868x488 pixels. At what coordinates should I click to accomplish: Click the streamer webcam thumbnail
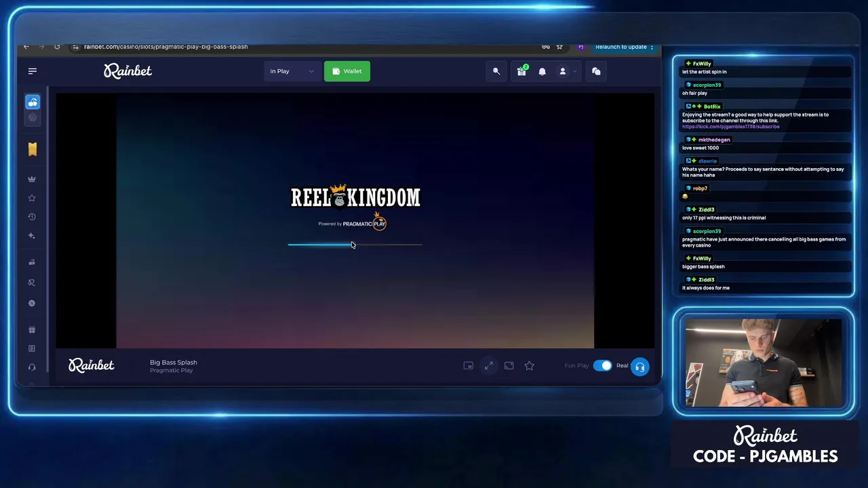764,363
